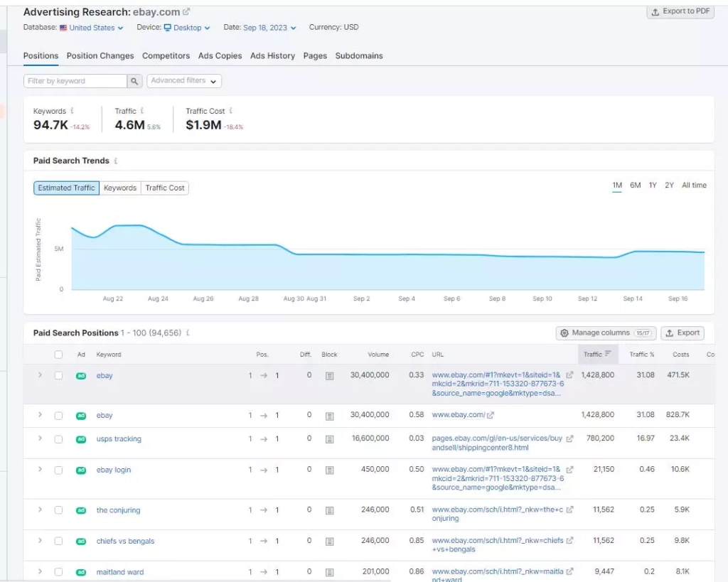Sort by the CPC column header

pyautogui.click(x=417, y=355)
